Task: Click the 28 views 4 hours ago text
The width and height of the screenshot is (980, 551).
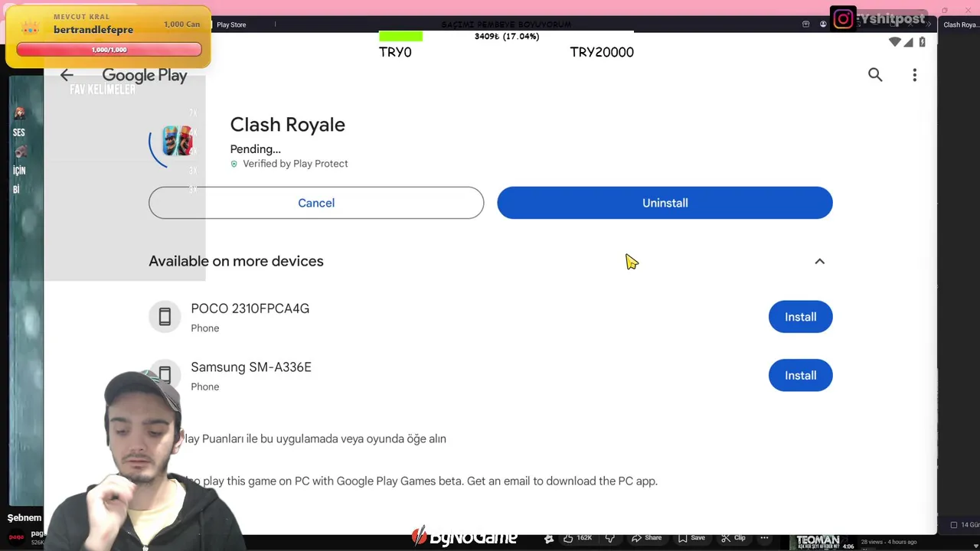Action: click(889, 542)
